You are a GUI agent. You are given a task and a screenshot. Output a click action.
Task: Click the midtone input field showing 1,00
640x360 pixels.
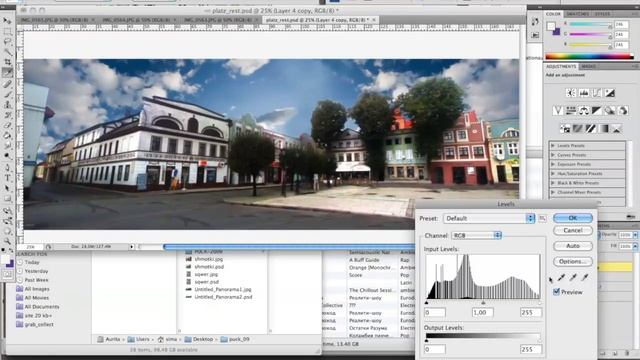tap(482, 313)
